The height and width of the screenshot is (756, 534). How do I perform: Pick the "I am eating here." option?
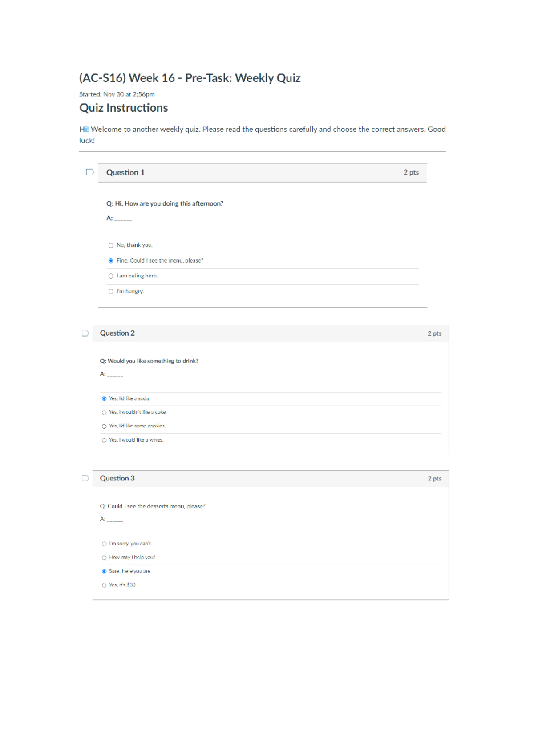pos(111,276)
